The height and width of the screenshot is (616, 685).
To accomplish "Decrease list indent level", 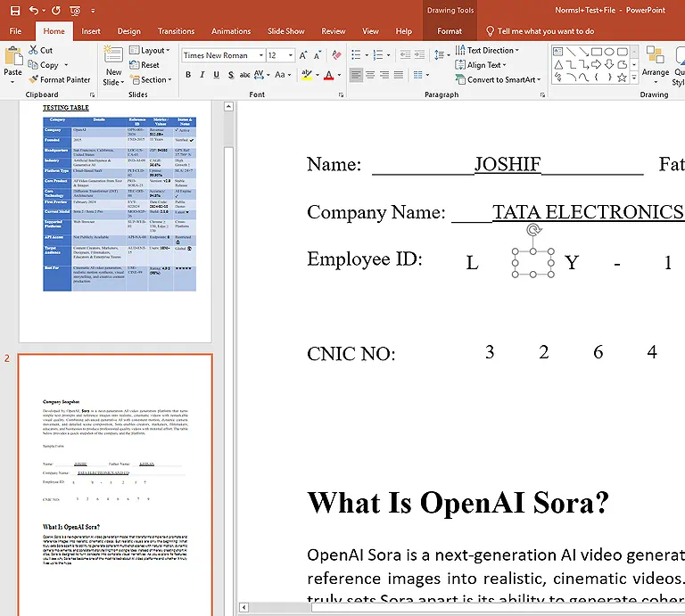I will click(406, 55).
